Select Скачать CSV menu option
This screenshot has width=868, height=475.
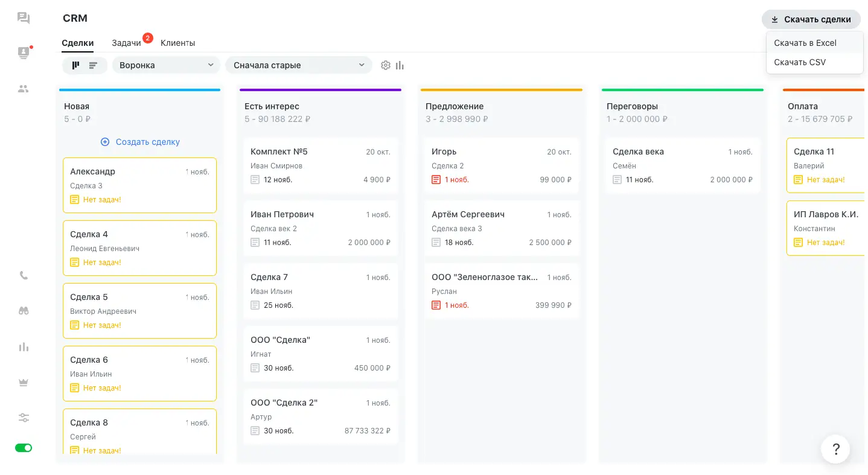[x=800, y=62]
